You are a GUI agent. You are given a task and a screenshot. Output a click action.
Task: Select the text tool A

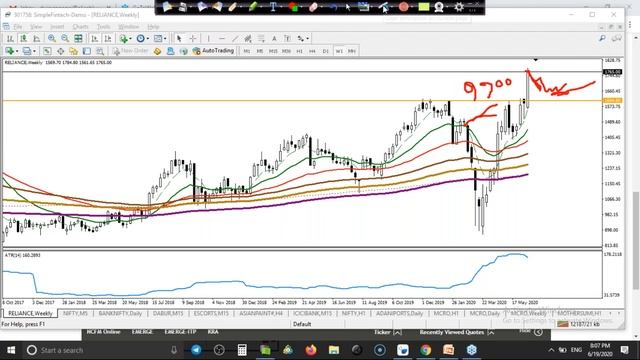pos(274,38)
